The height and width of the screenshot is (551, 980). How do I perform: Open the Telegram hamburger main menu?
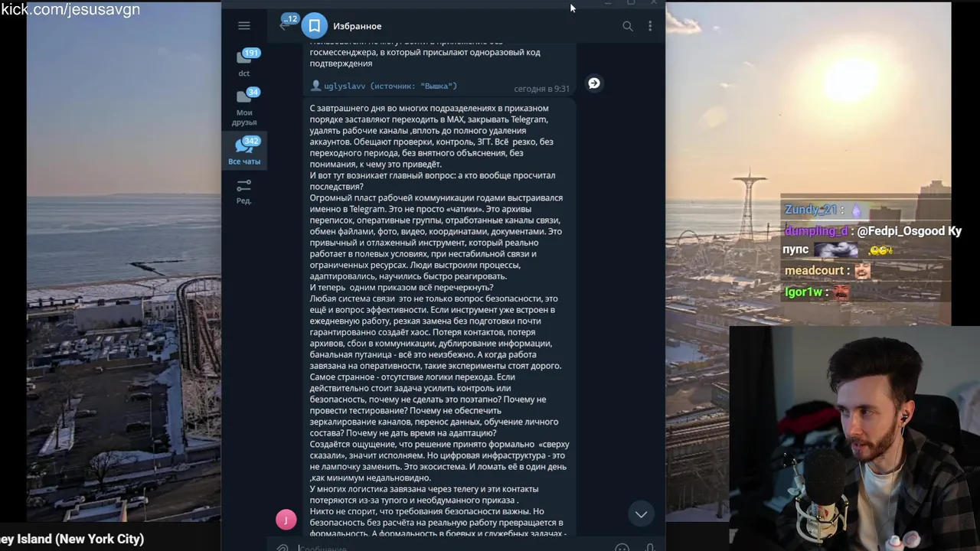click(x=243, y=26)
